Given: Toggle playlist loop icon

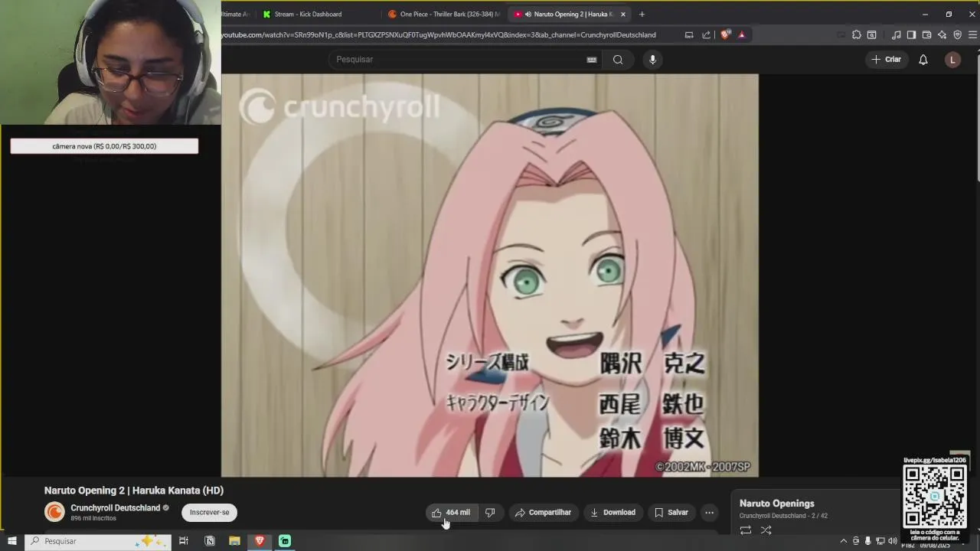Looking at the screenshot, I should click(x=746, y=530).
